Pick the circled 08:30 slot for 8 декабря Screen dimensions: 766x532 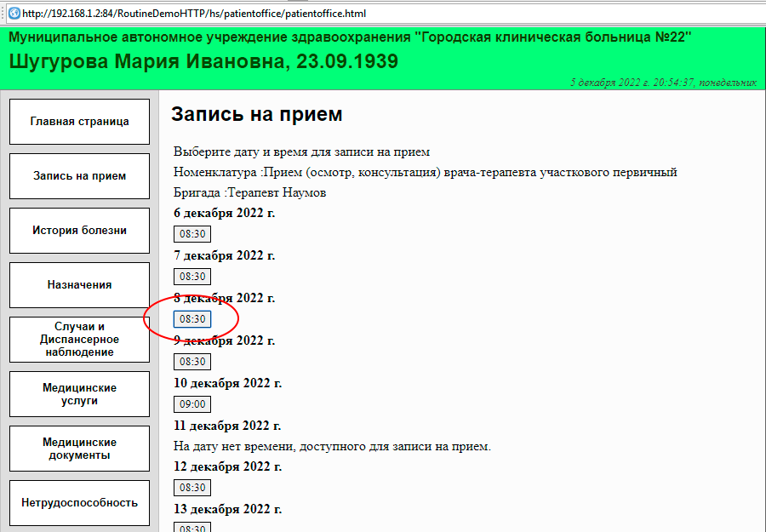pos(192,319)
